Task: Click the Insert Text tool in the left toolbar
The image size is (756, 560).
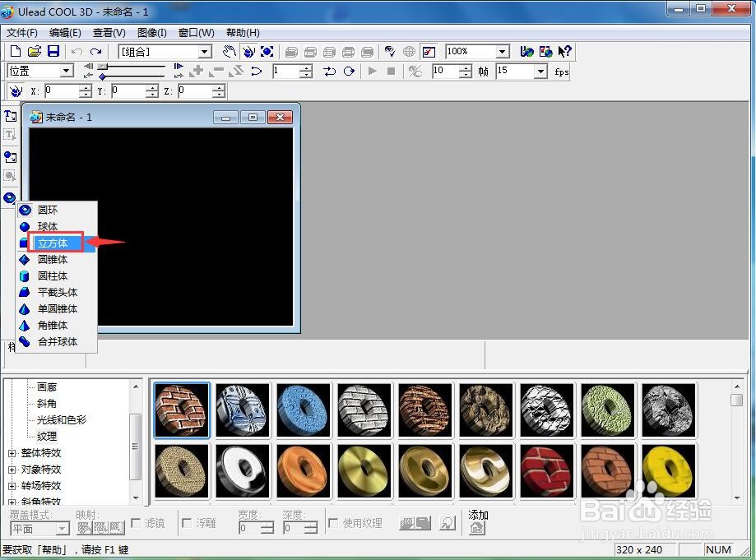Action: pyautogui.click(x=10, y=116)
